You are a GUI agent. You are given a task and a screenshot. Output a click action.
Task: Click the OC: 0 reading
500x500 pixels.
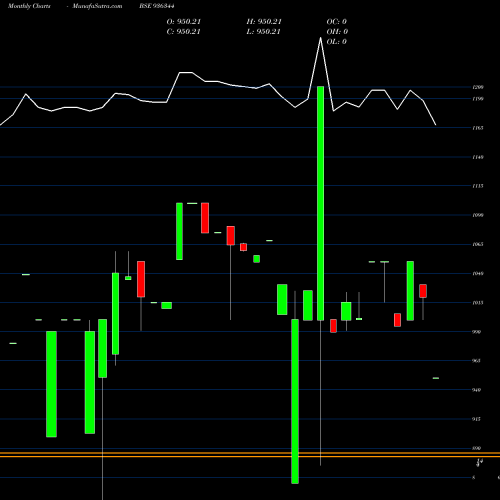click(x=337, y=22)
